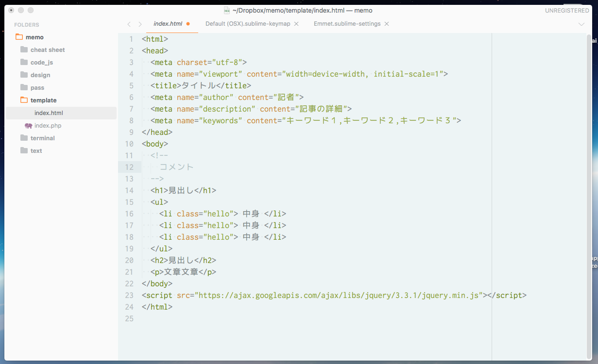
Task: Click the forward navigation arrow
Action: (139, 23)
